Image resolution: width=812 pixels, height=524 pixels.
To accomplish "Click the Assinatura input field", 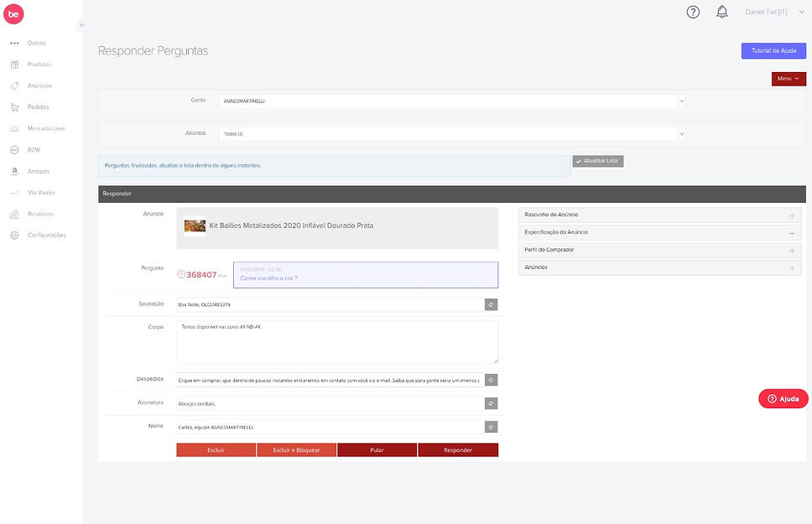I will click(x=330, y=403).
